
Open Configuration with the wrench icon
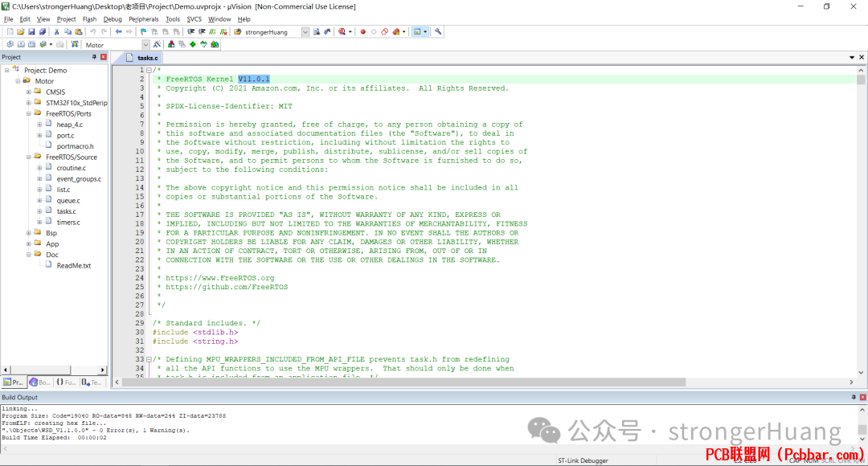click(x=438, y=32)
